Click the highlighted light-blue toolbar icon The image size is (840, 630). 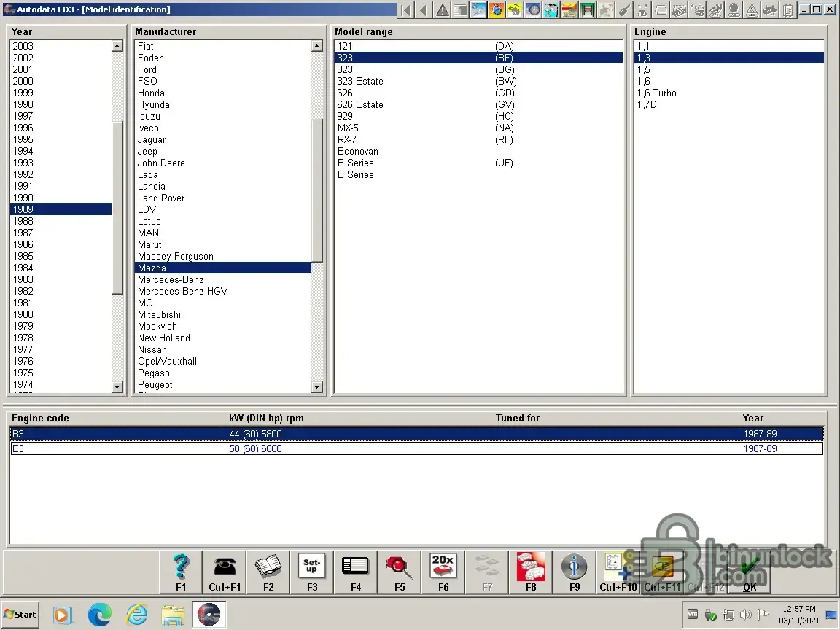[478, 9]
